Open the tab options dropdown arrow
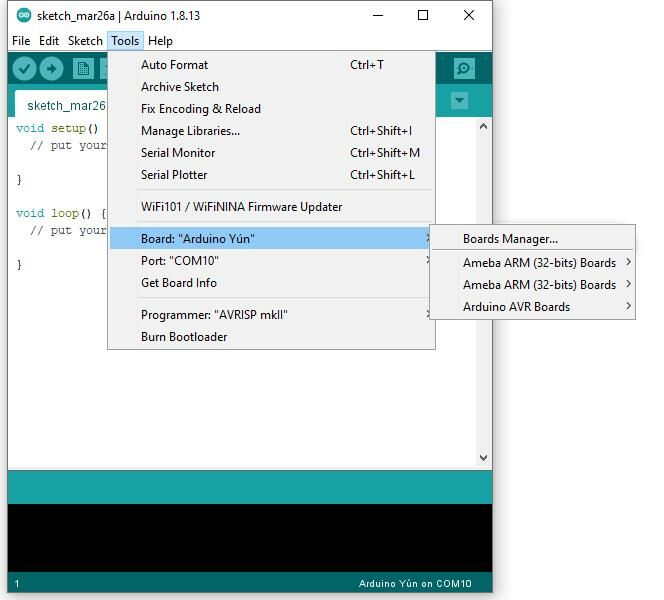Screen dimensions: 664x600 click(x=459, y=101)
